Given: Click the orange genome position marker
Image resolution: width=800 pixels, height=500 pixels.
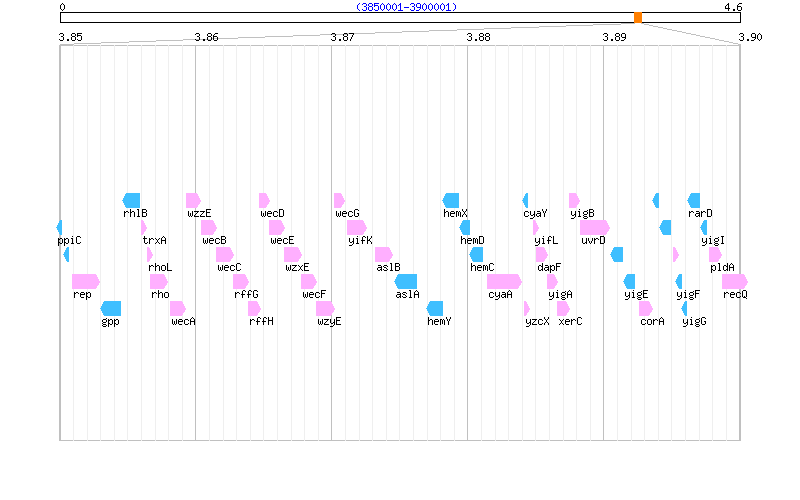Looking at the screenshot, I should [x=638, y=17].
